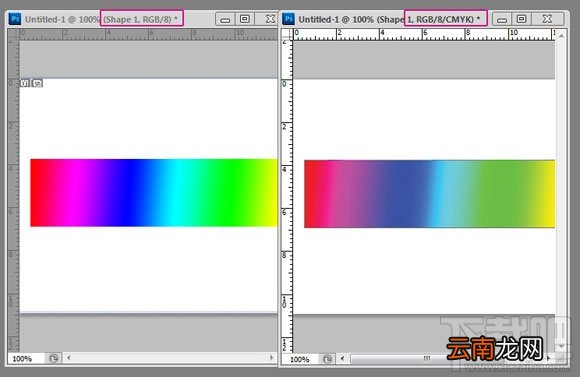Click the muted CMYK-proof gradient bar in the right window

pyautogui.click(x=429, y=194)
